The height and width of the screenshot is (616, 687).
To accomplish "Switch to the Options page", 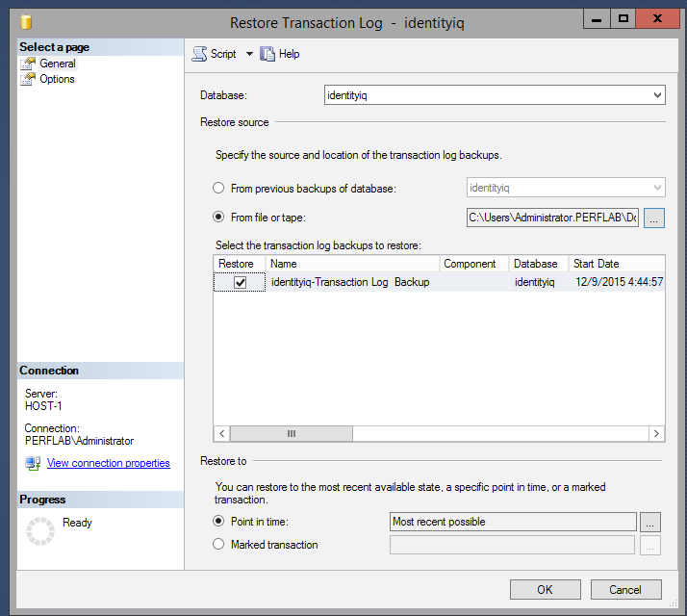I will tap(57, 79).
